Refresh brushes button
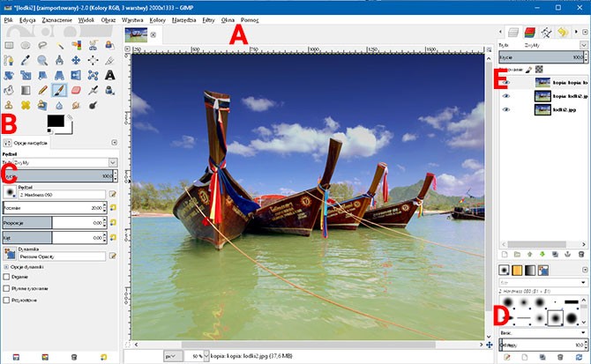Viewport: 591px width, 364px height. [x=579, y=357]
